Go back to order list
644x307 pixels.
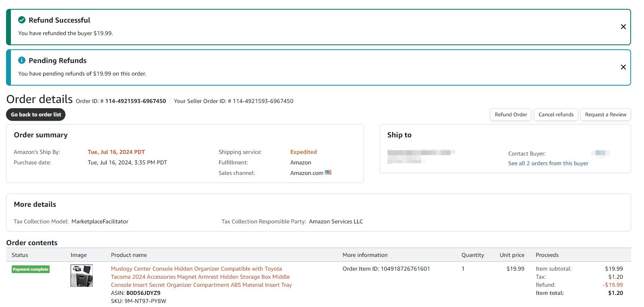click(36, 115)
